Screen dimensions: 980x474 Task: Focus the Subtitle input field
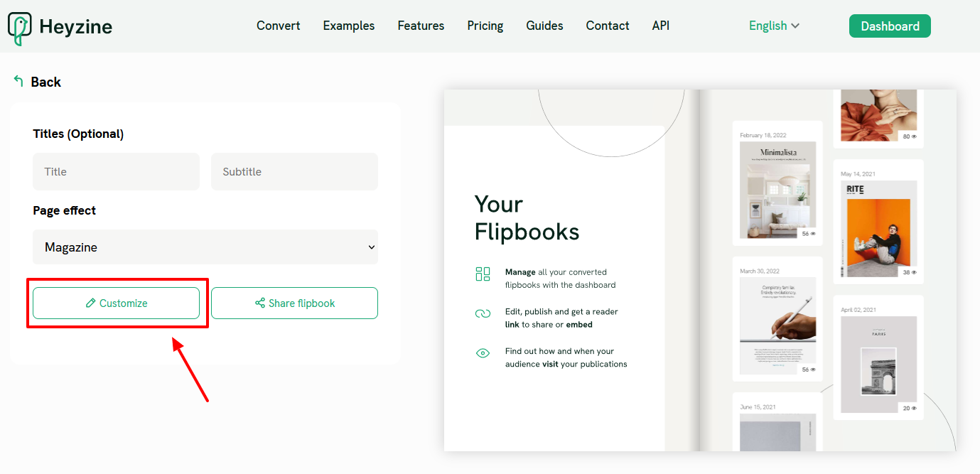[294, 171]
